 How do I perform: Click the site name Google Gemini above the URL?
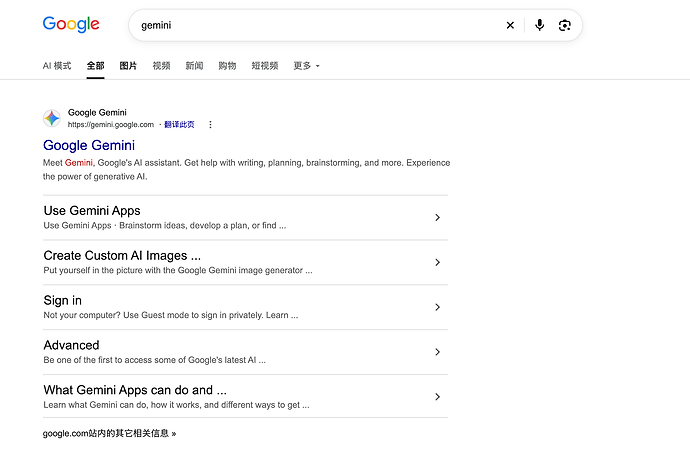coord(97,113)
